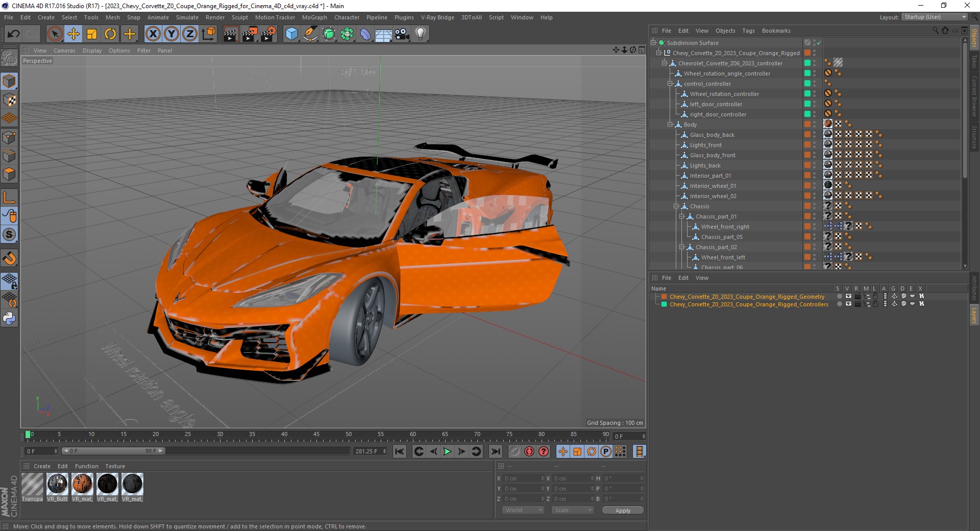Open the Layers side tab
This screenshot has width=980, height=531.
(x=974, y=315)
